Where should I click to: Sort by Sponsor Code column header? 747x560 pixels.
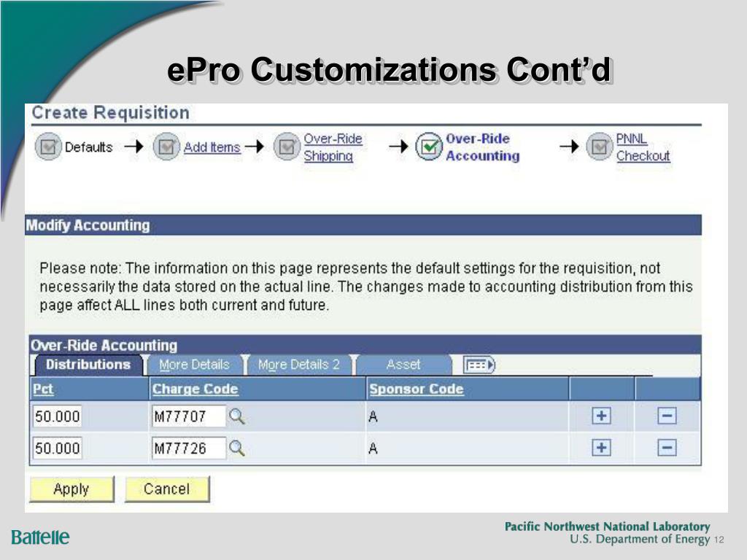point(417,389)
